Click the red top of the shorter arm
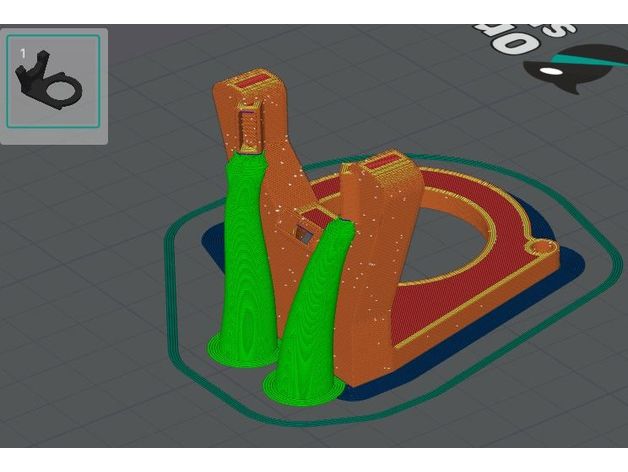 (x=385, y=162)
